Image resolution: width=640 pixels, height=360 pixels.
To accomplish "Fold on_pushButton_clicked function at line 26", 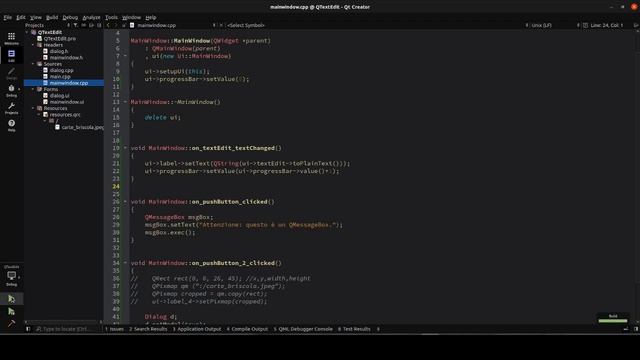I will (x=125, y=202).
